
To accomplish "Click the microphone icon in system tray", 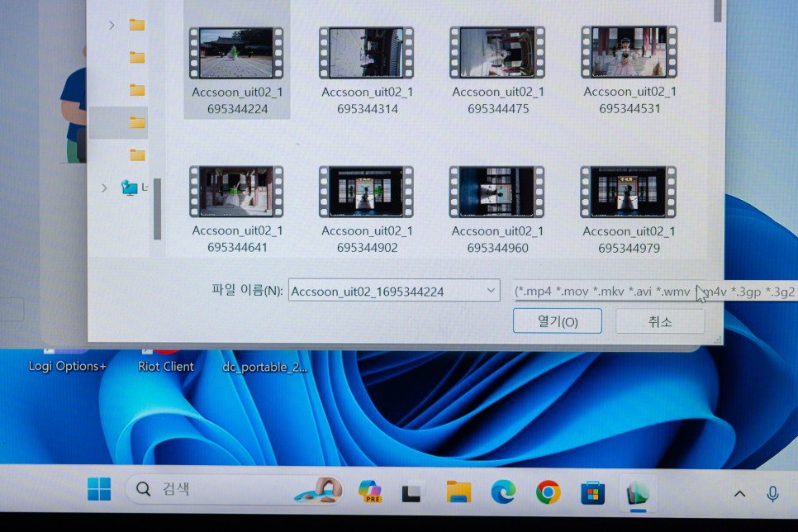I will click(772, 493).
